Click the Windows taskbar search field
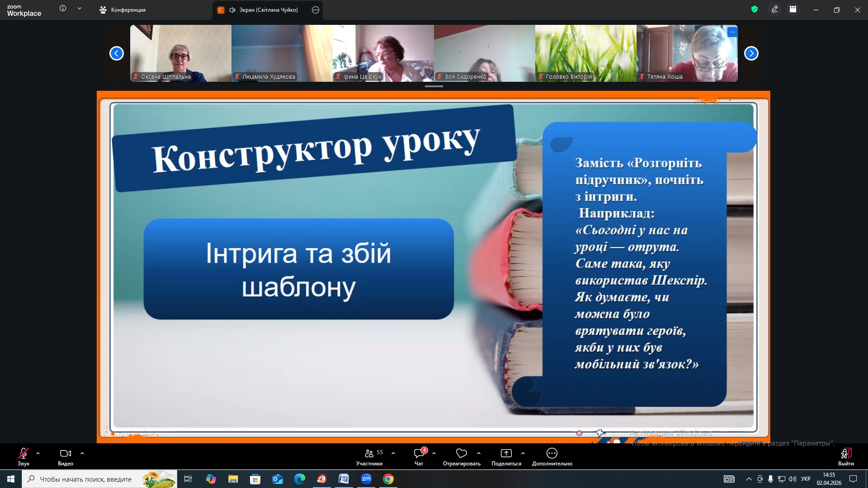 pyautogui.click(x=86, y=479)
